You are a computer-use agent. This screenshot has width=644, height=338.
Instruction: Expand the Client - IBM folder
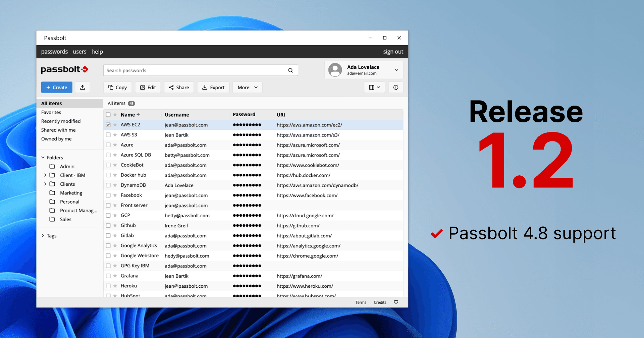45,175
